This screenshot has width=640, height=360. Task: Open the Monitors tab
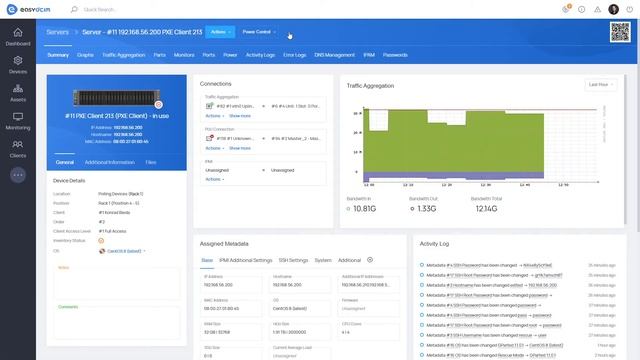[184, 55]
